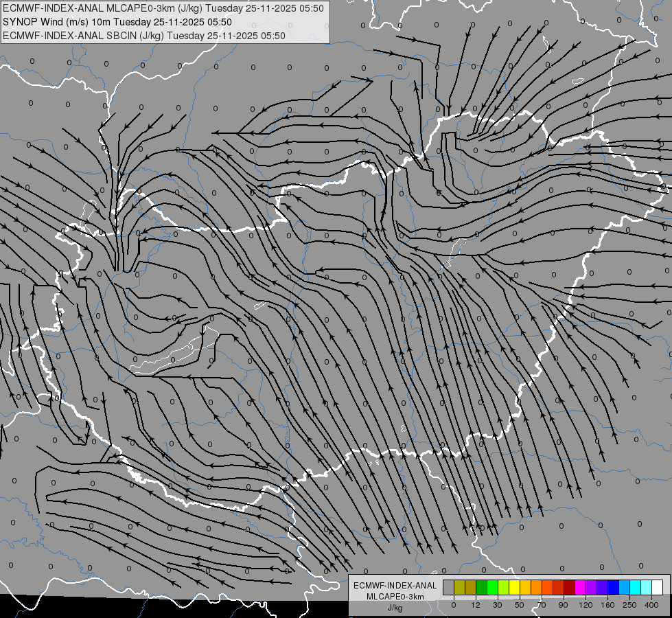Click the SYNOP Wind 10m title line
This screenshot has height=618, width=672.
click(117, 22)
